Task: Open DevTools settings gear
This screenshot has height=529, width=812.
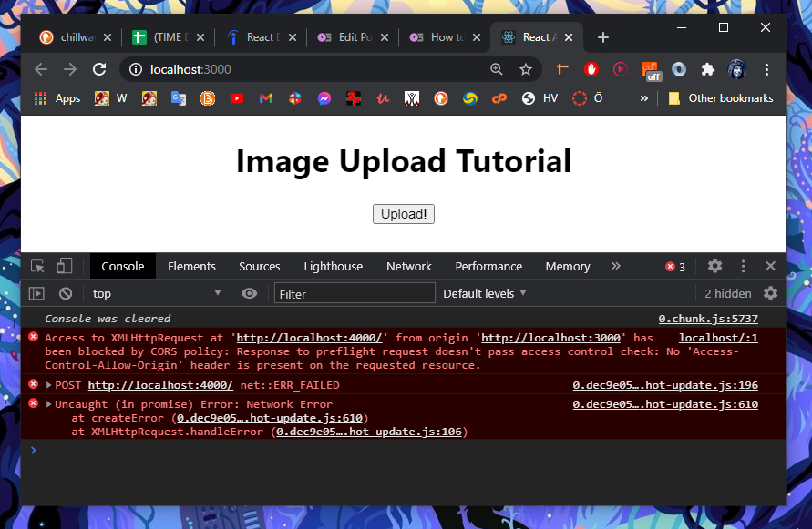Action: pos(714,266)
